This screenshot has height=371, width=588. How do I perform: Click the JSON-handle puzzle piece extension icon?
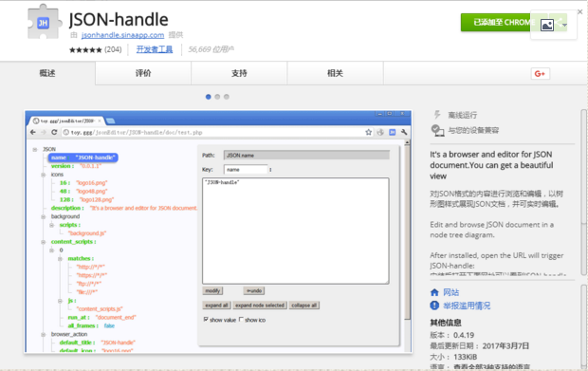click(x=45, y=22)
